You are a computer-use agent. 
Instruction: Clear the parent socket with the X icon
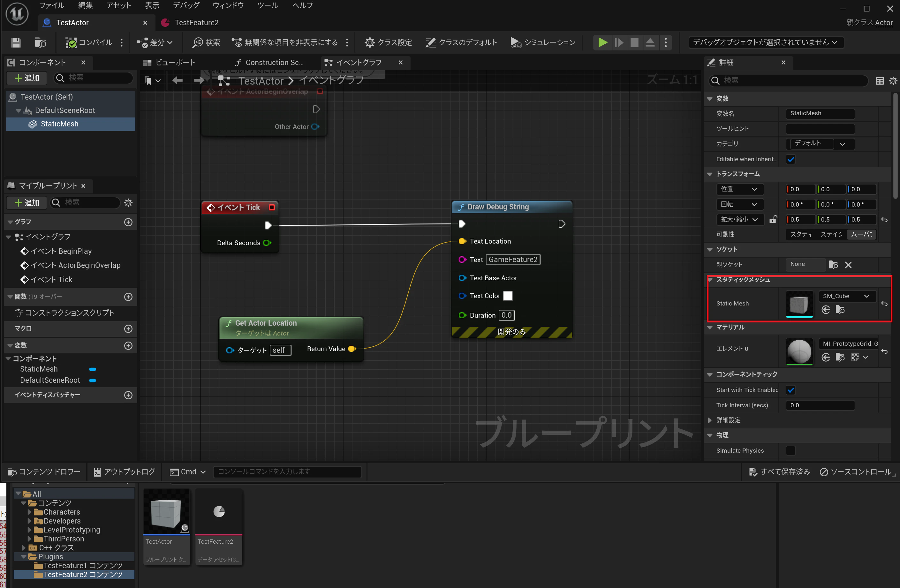pos(848,265)
